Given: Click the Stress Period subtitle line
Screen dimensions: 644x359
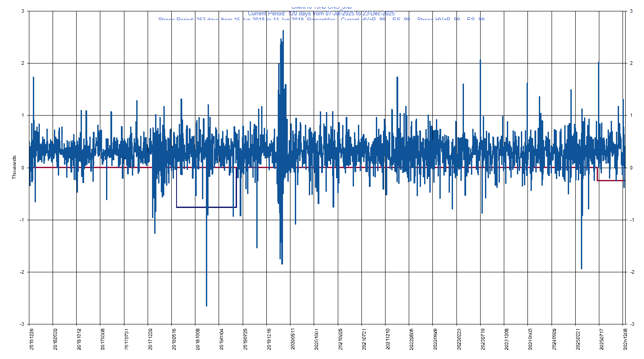Looking at the screenshot, I should click(x=321, y=19).
